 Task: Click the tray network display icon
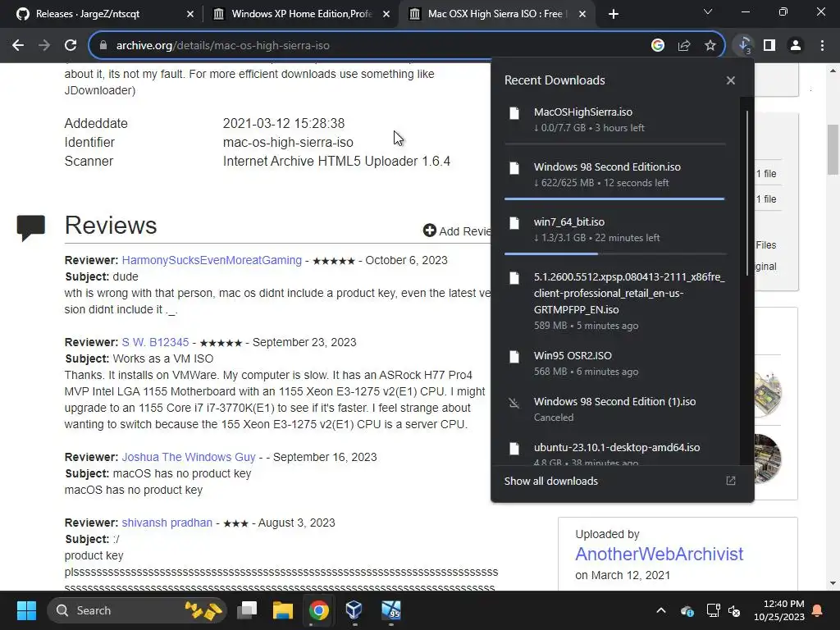[713, 610]
